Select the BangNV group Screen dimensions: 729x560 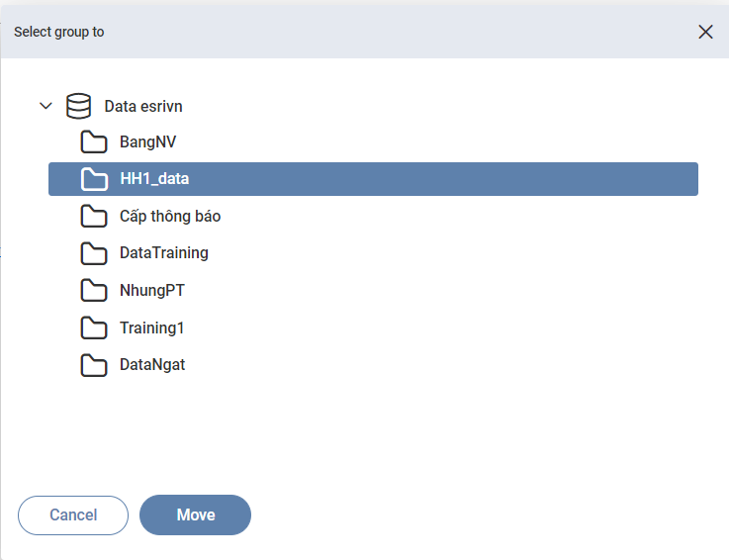(147, 141)
